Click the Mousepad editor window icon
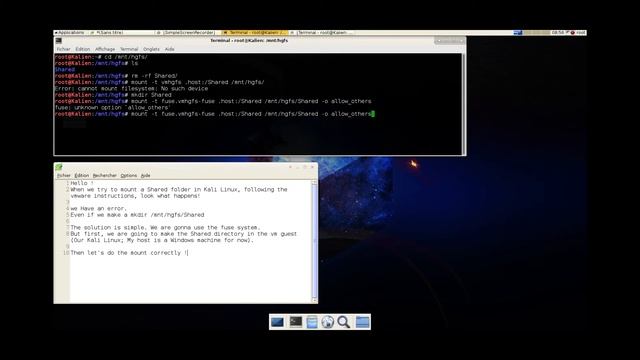The height and width of the screenshot is (360, 640). coord(59,167)
